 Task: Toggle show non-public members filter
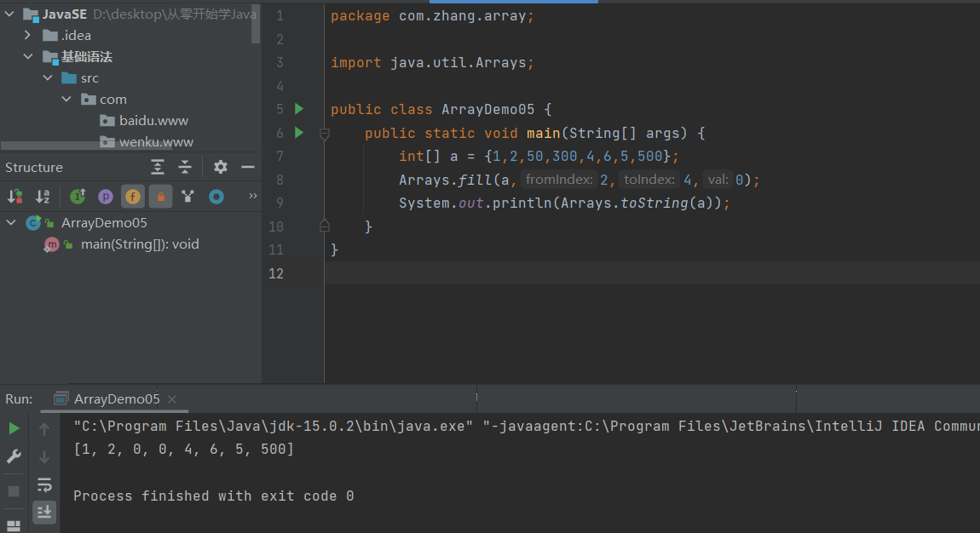tap(160, 197)
